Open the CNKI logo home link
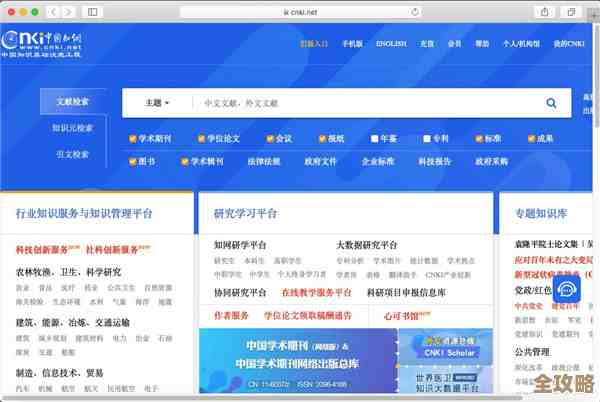600x402 pixels. tap(41, 44)
